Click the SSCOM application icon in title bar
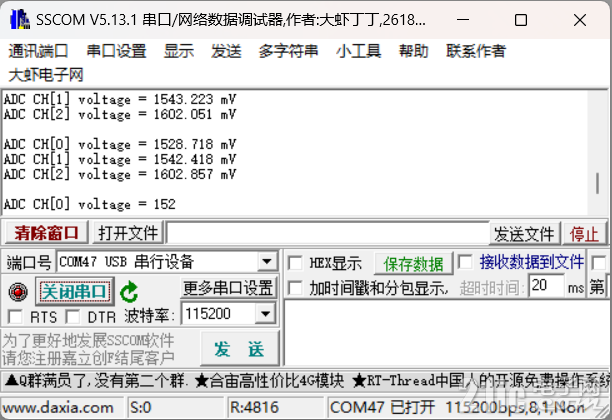The width and height of the screenshot is (612, 420). (20, 19)
